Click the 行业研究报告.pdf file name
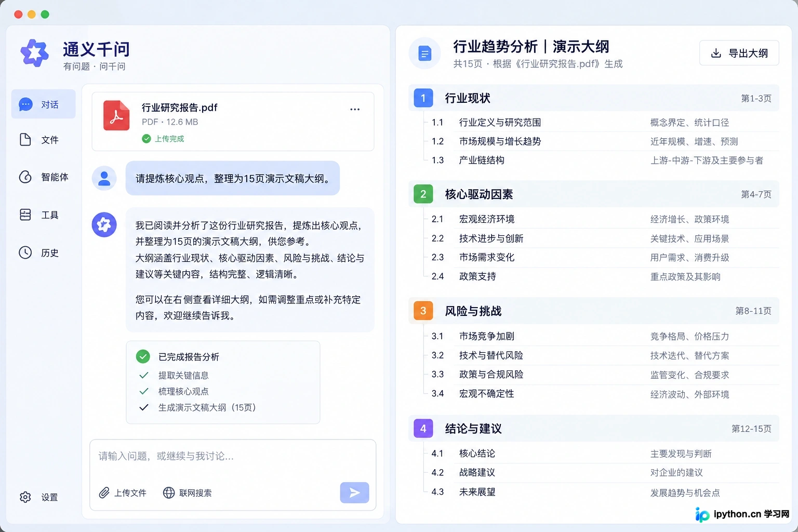798x532 pixels. 180,108
